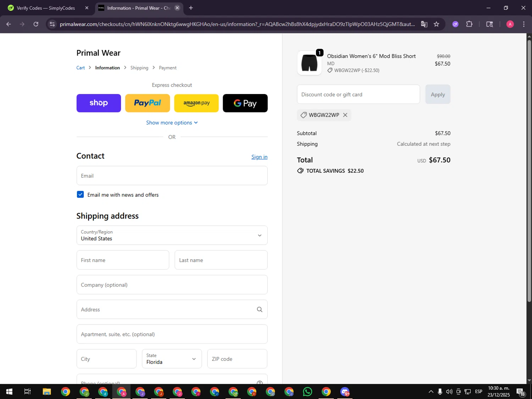The width and height of the screenshot is (532, 399).
Task: Pay with Amazon Pay button
Action: point(196,103)
